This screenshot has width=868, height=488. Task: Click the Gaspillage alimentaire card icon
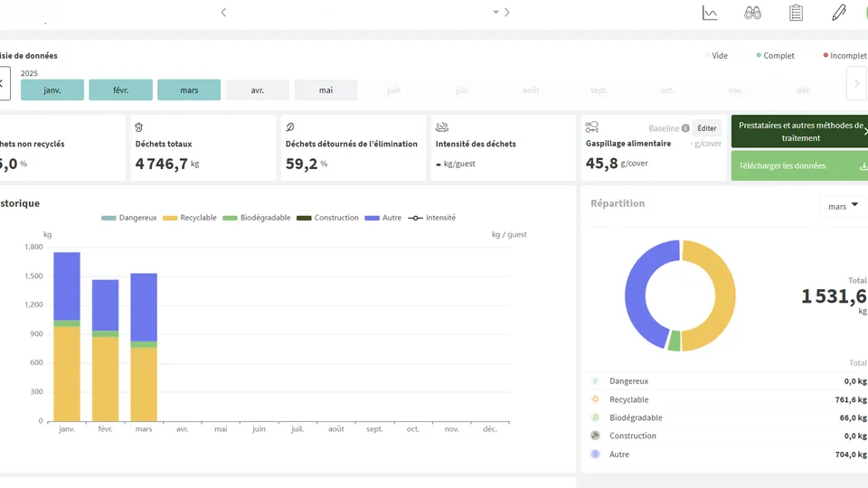click(x=591, y=127)
